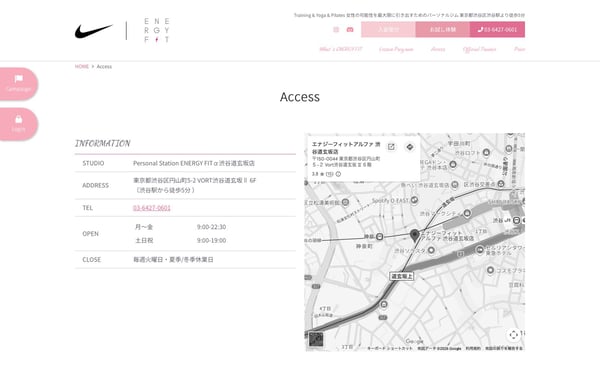Click the ENERGY FIT logo

[157, 30]
